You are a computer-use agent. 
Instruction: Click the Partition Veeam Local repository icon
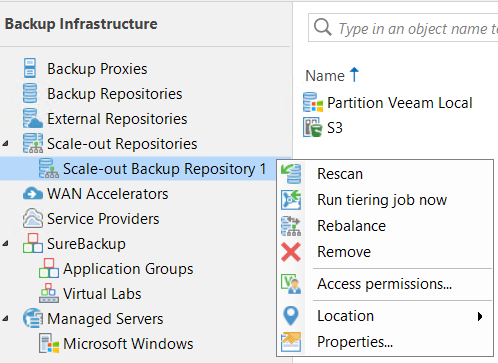pos(313,102)
